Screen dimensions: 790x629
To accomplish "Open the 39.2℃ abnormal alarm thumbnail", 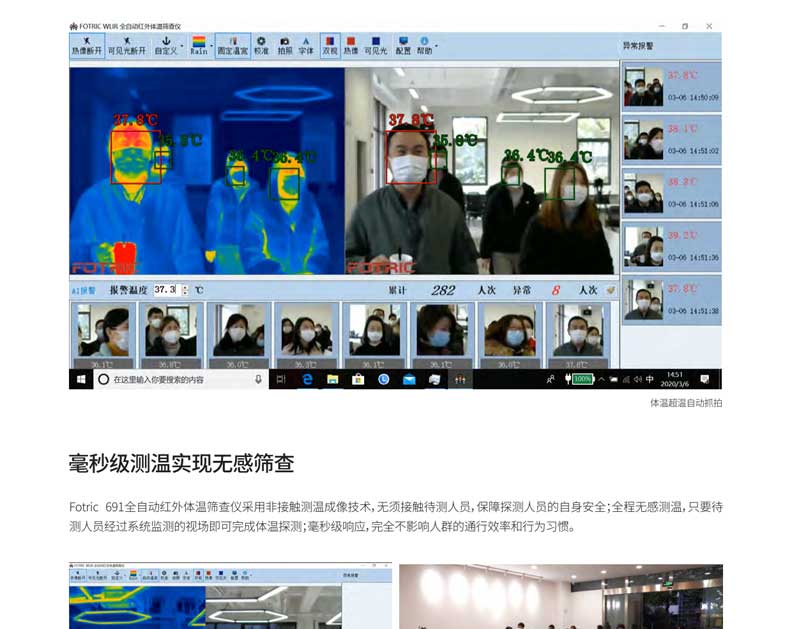I will tap(671, 244).
